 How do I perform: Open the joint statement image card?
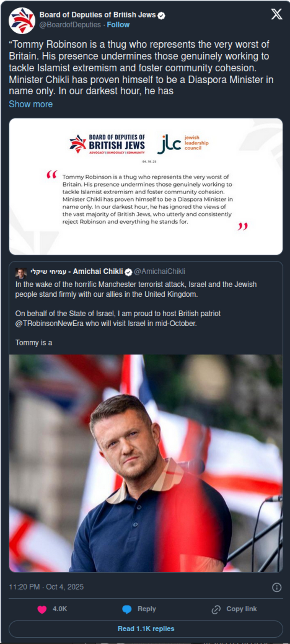click(x=146, y=186)
